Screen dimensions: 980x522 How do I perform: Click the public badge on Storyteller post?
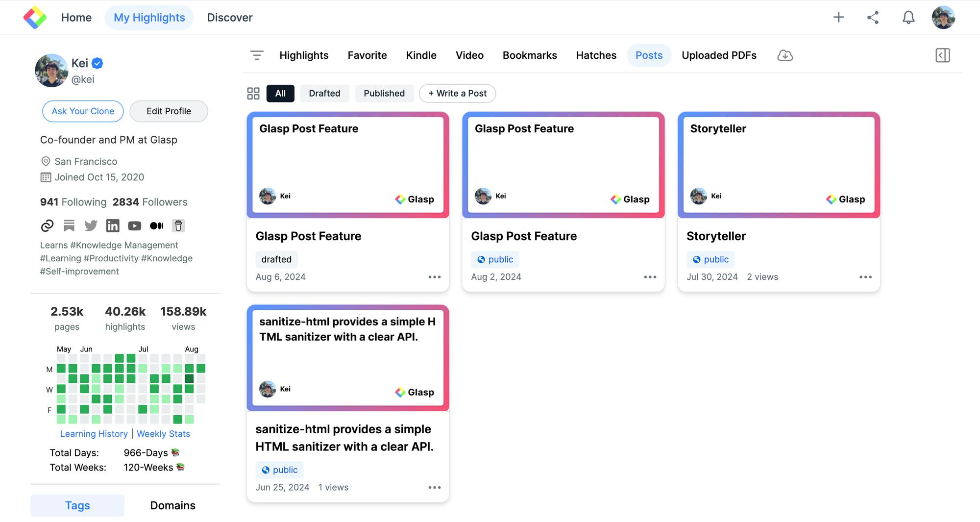point(710,259)
